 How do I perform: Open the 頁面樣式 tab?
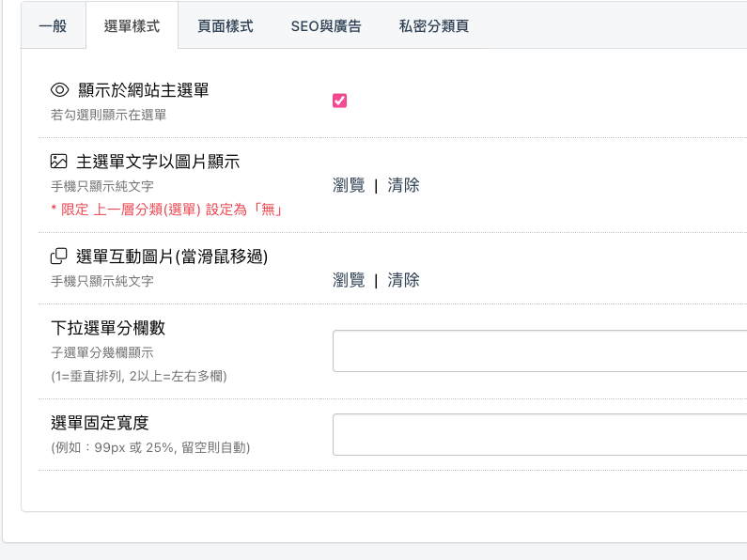tap(226, 25)
